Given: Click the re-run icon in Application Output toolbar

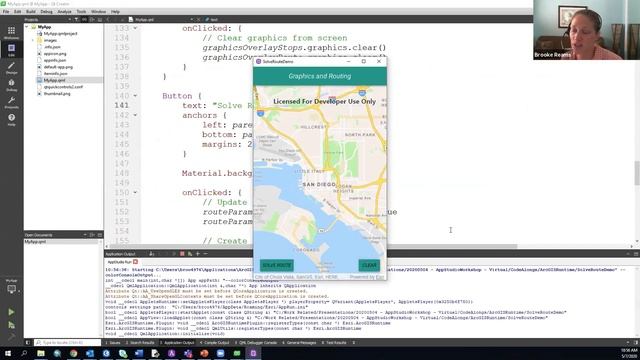Looking at the screenshot, I should pyautogui.click(x=190, y=254).
